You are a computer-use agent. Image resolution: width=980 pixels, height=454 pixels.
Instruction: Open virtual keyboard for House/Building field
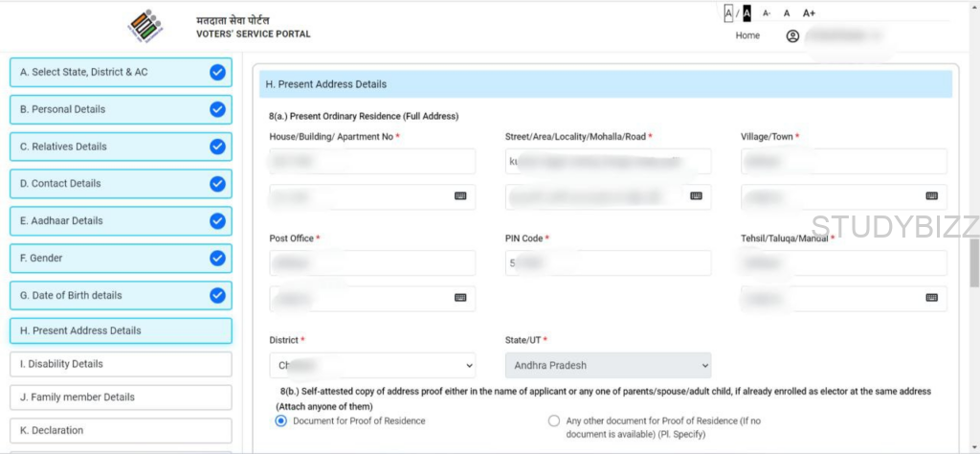(x=460, y=196)
